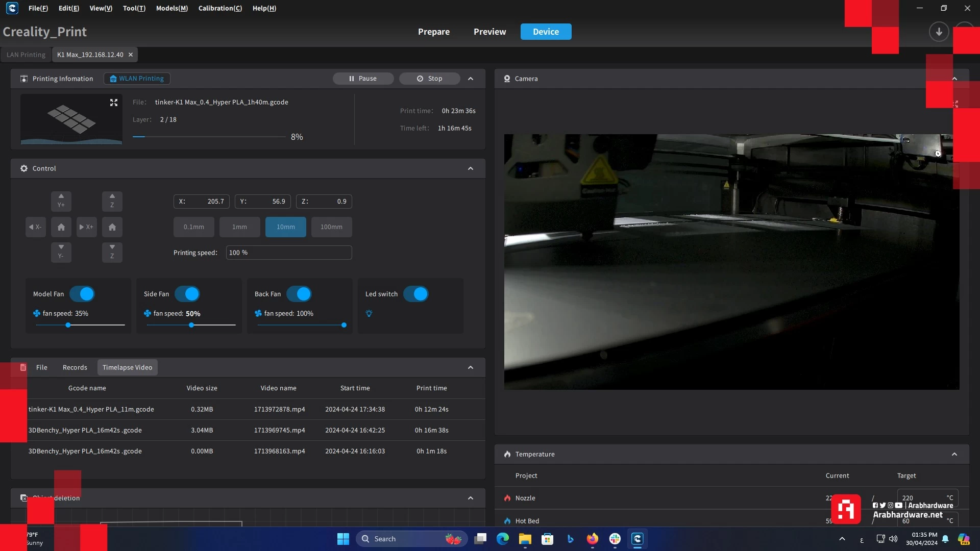Click the Hot Bed temperature icon

click(507, 521)
